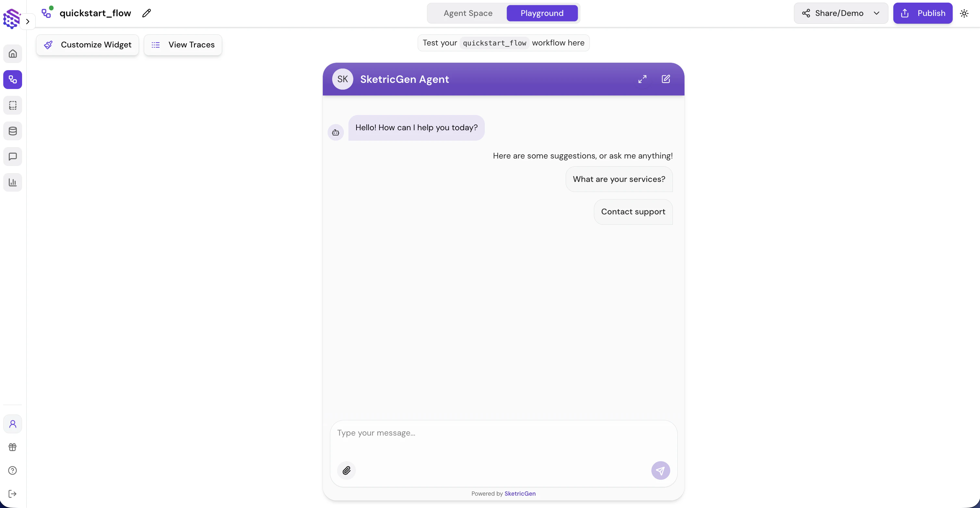Select the Workflows icon in the sidebar
Viewport: 980px width, 508px height.
point(13,80)
